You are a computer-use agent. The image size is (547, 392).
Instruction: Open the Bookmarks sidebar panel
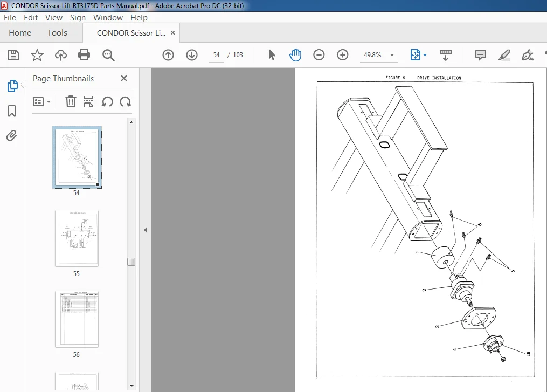coord(12,111)
